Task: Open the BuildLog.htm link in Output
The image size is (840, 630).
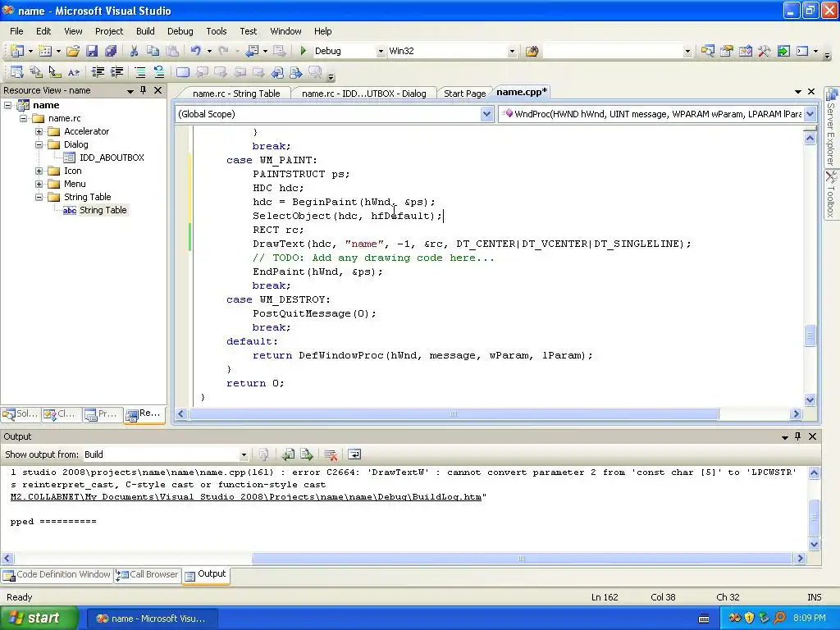Action: (246, 497)
